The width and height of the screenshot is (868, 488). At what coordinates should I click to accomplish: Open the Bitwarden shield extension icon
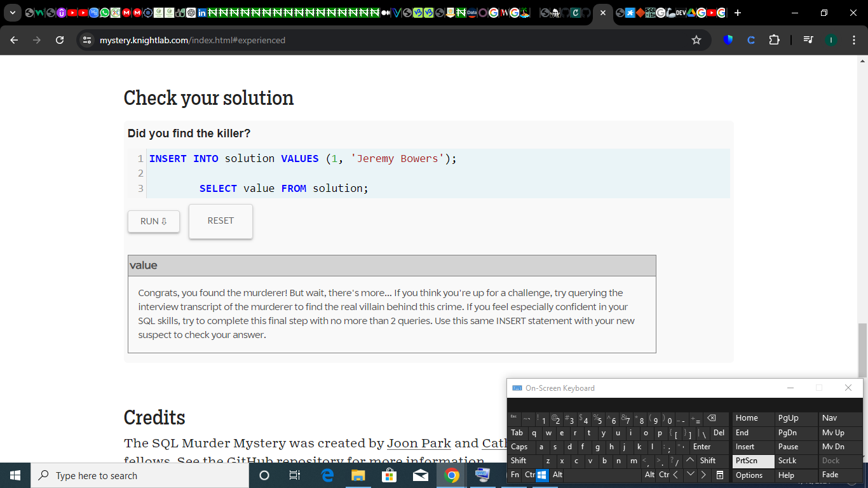pos(728,40)
